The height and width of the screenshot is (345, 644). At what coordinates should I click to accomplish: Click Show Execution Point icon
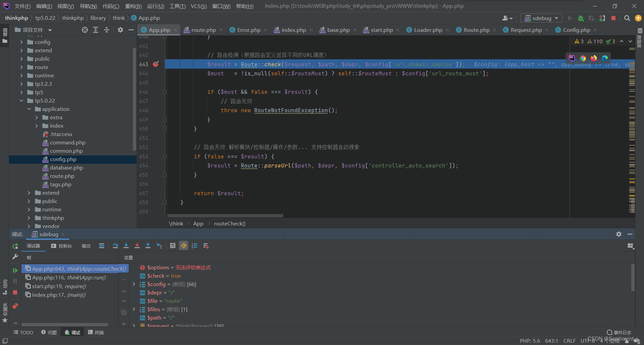coord(102,246)
